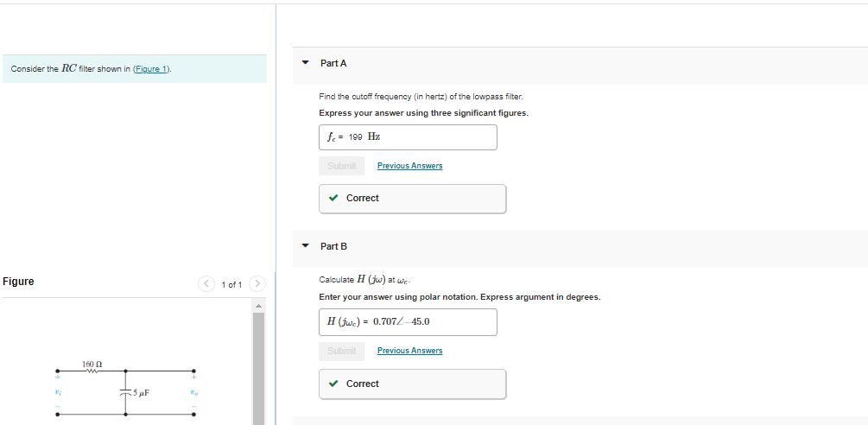Viewport: 868px width, 425px height.
Task: Click the Submit button under Part A
Action: (x=341, y=166)
